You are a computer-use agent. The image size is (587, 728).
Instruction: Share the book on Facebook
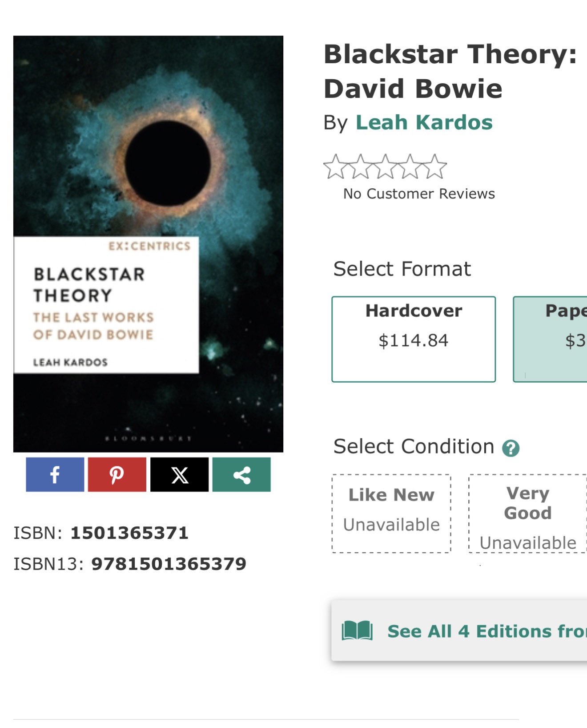tap(55, 474)
